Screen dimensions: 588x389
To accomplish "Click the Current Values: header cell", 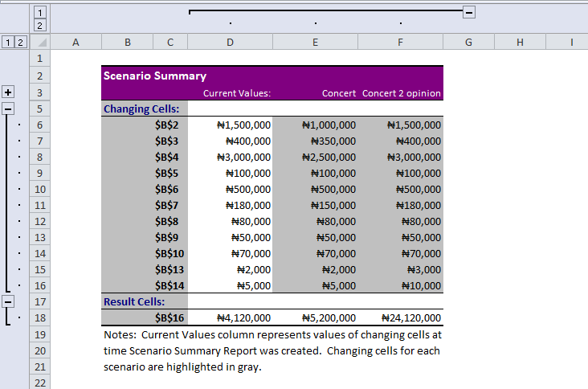I will (236, 93).
